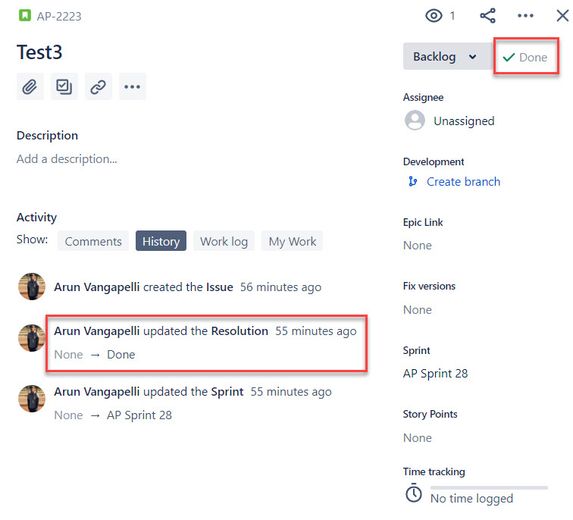Screen dimensions: 573x520
Task: Open the Backlog status dropdown
Action: (x=447, y=57)
